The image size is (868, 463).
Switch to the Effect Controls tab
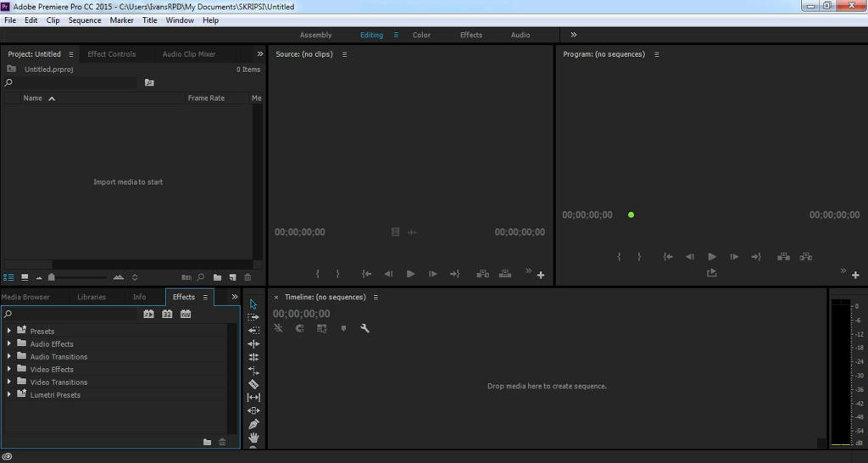pyautogui.click(x=111, y=53)
